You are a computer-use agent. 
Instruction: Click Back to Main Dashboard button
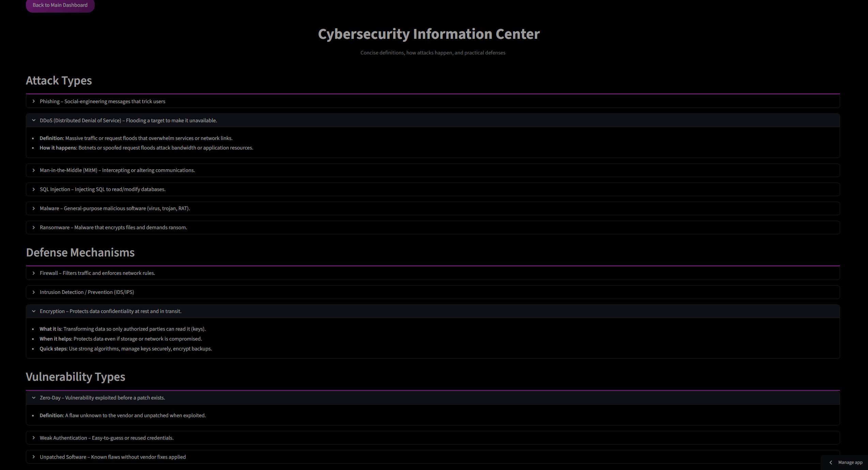60,5
